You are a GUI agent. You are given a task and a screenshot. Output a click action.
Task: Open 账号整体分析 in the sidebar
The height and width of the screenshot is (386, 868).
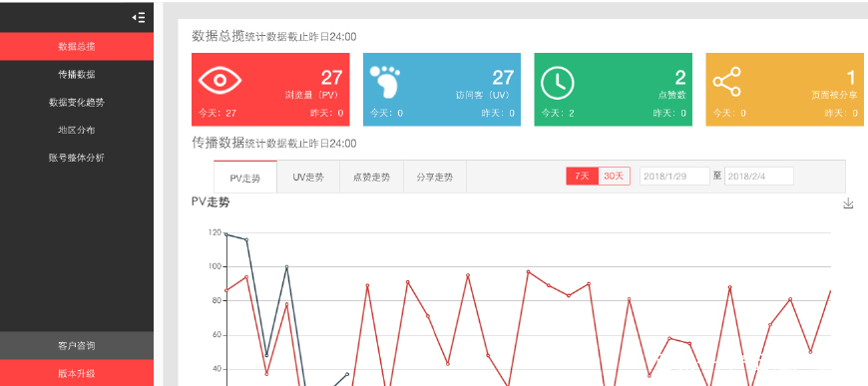click(x=77, y=158)
